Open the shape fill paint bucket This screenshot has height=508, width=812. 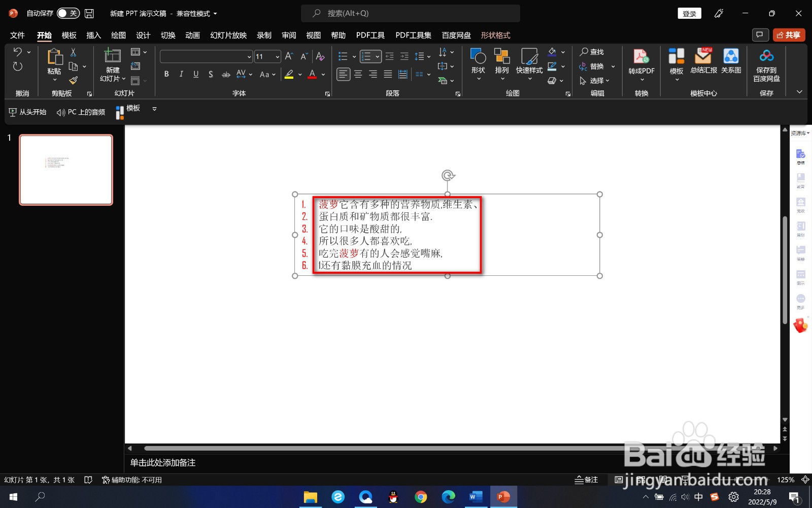point(552,52)
